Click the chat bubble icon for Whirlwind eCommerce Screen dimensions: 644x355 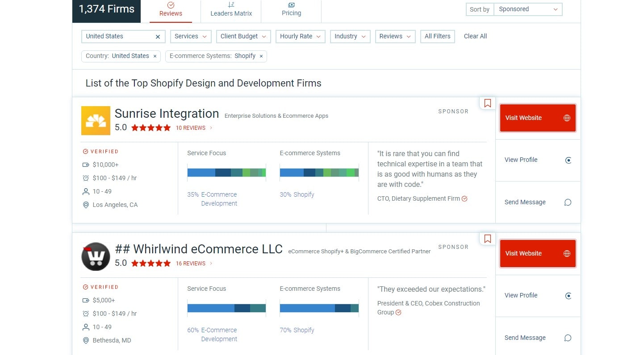click(568, 338)
